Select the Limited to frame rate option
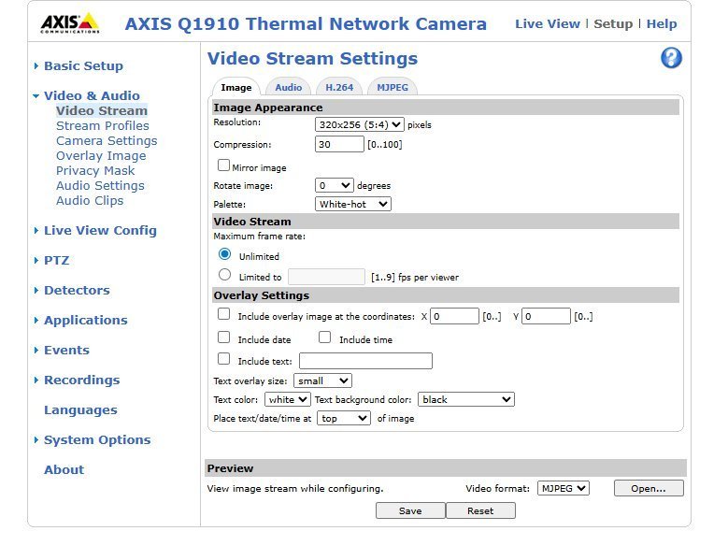Viewport: 728px width, 560px height. [x=224, y=275]
